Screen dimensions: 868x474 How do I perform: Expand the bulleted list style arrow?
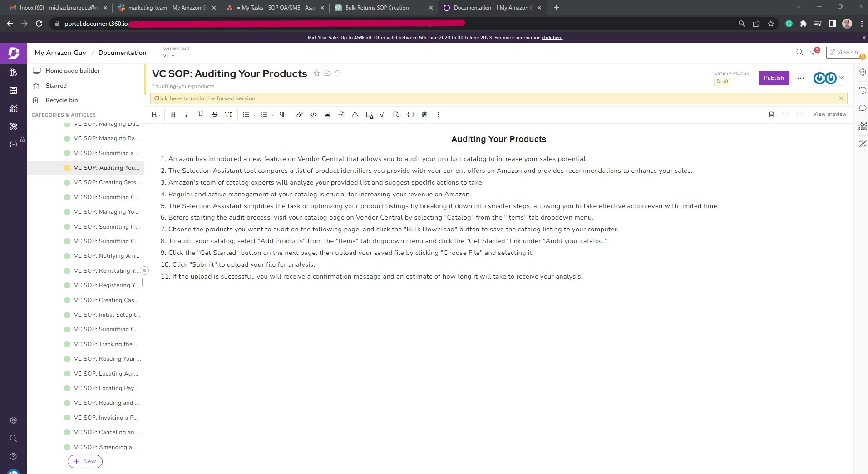tap(255, 115)
